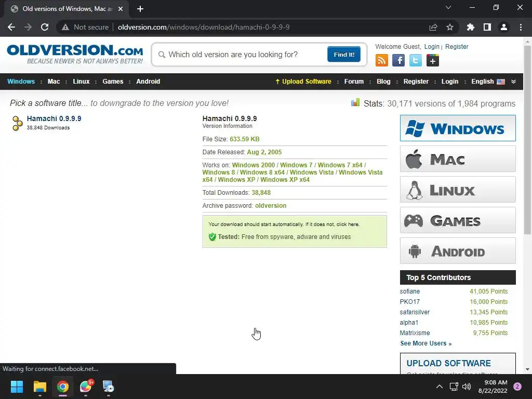Open Chrome extensions puzzle icon
The width and height of the screenshot is (532, 399).
pos(471,27)
